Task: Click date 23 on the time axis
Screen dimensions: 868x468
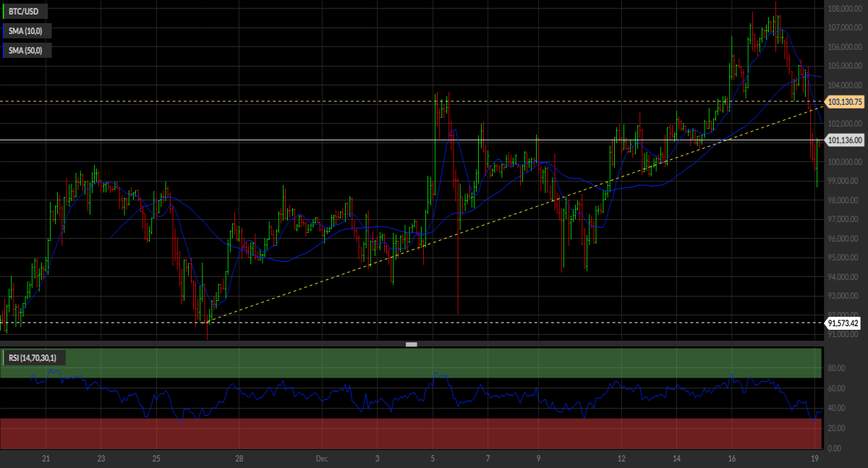Action: [101, 459]
